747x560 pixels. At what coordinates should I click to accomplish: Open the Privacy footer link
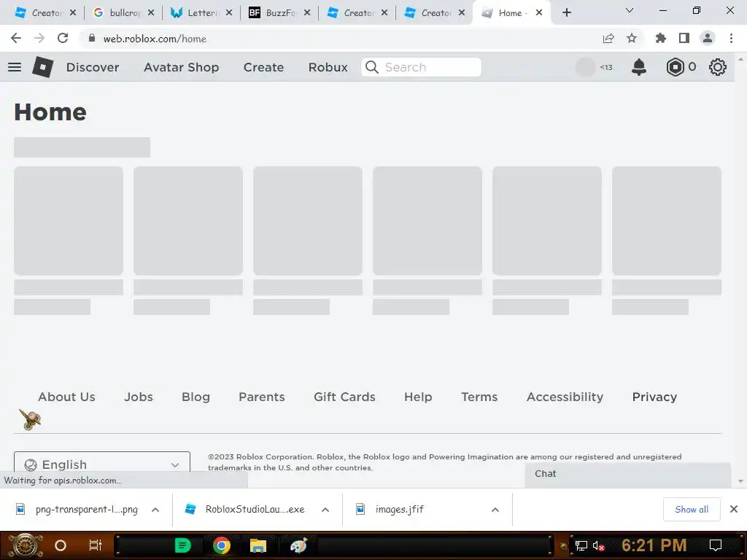[654, 397]
